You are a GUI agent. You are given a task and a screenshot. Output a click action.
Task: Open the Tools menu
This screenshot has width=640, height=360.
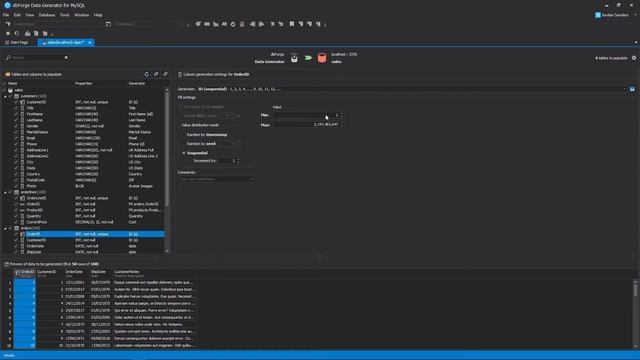(64, 15)
